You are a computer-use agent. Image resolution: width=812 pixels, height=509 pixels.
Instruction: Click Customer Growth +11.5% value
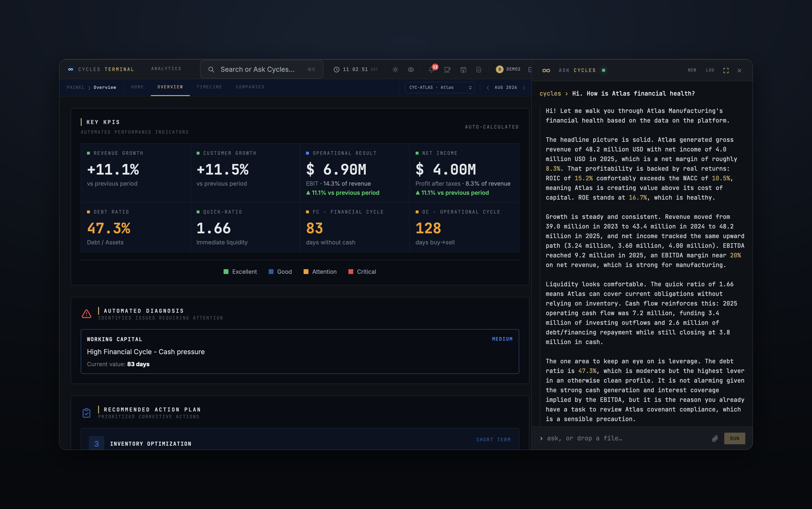[x=223, y=169]
